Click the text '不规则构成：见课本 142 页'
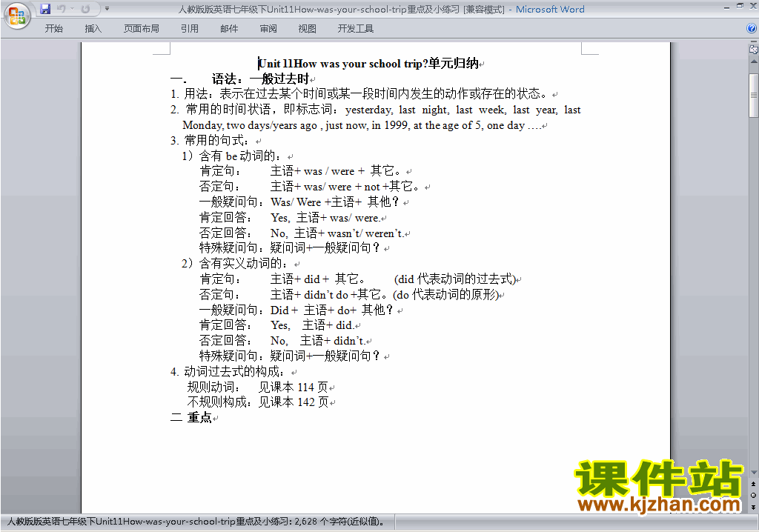 pos(258,402)
